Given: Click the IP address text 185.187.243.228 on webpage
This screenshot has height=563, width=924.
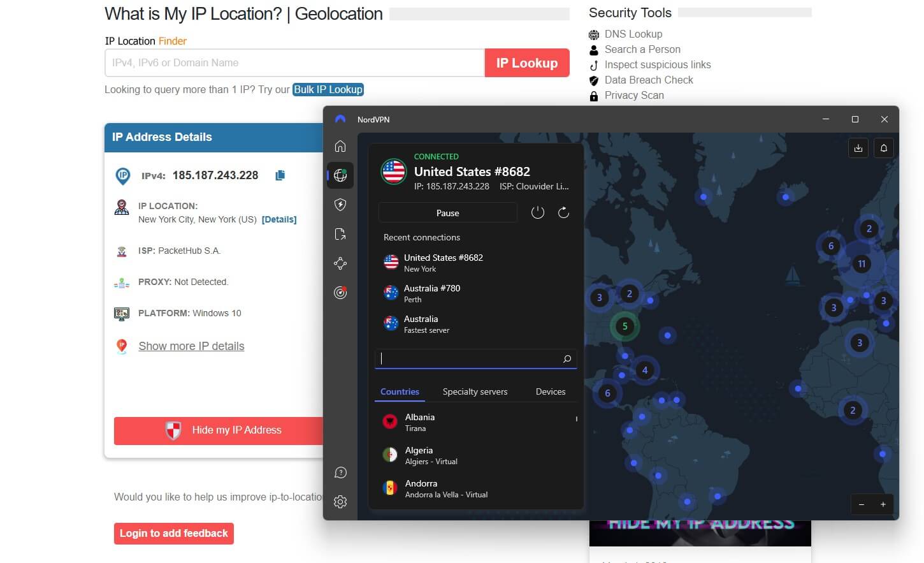Looking at the screenshot, I should (x=215, y=175).
